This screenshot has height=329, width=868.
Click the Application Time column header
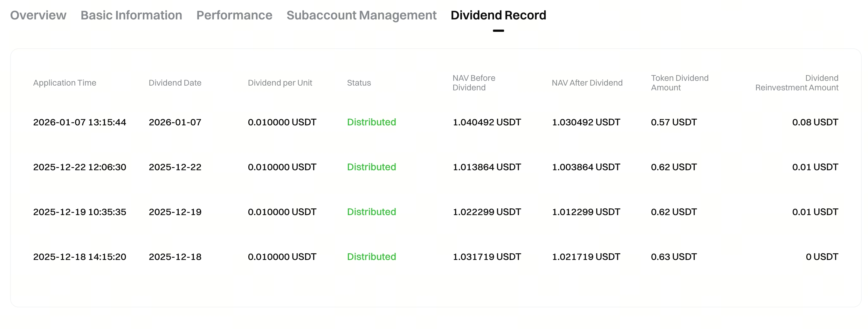[x=65, y=83]
